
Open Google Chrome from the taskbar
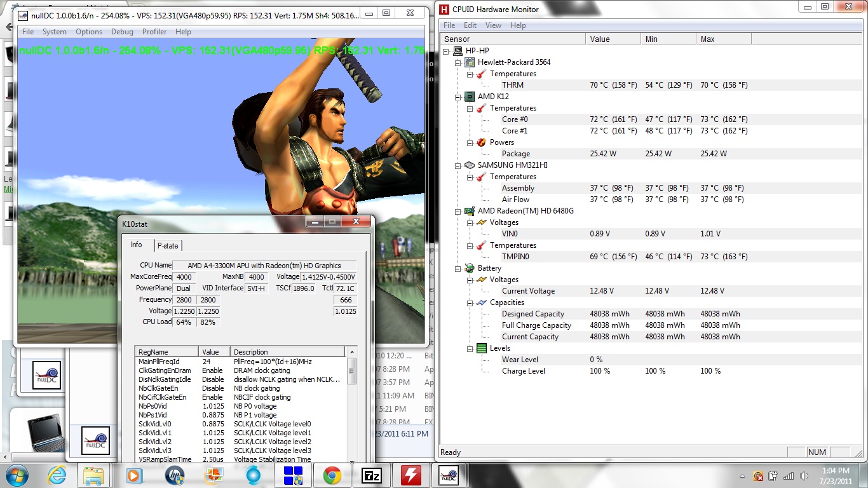[x=332, y=475]
